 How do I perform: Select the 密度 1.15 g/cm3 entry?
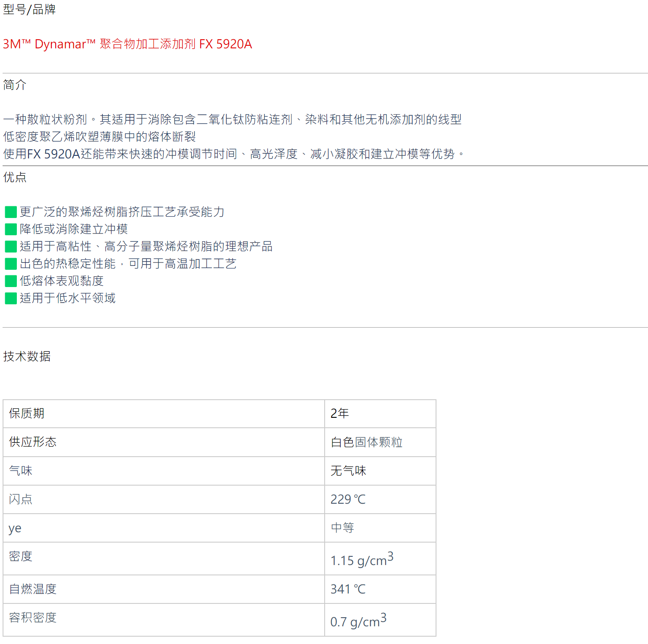363,558
